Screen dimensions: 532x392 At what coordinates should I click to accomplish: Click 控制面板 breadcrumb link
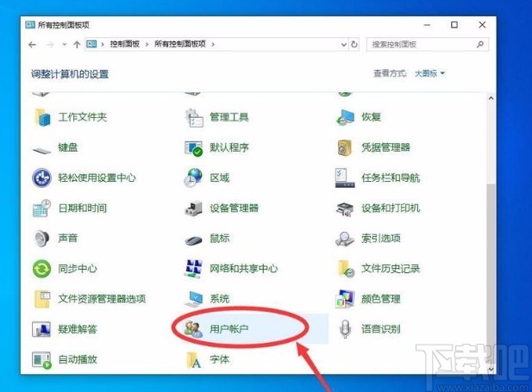(125, 44)
